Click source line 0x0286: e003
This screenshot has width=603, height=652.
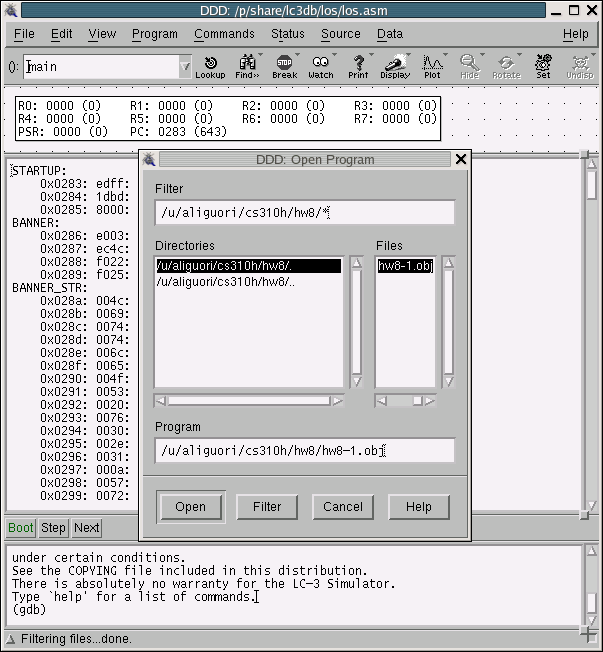85,236
